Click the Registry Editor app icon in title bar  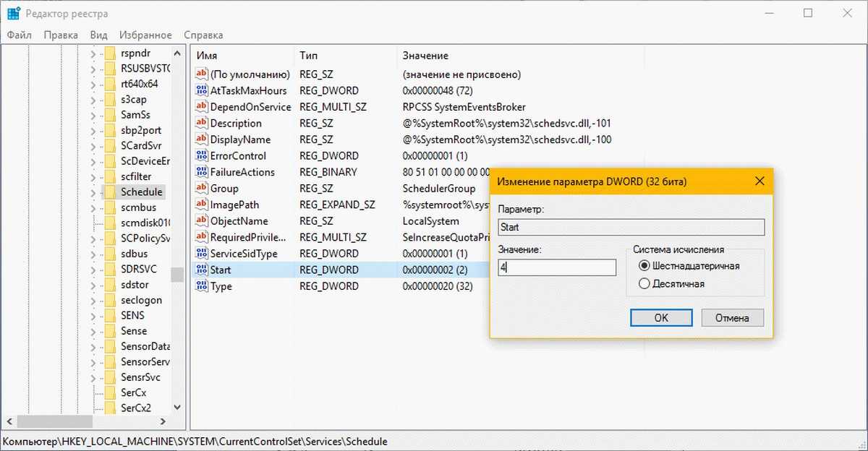click(x=14, y=13)
